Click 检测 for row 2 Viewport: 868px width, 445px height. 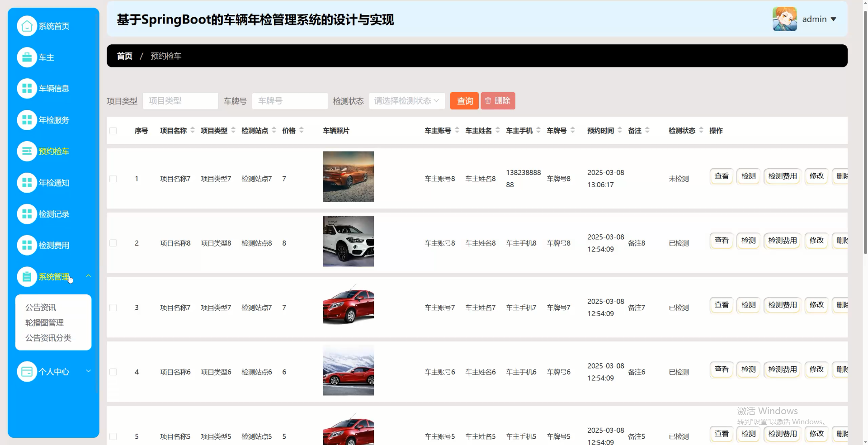pyautogui.click(x=748, y=241)
